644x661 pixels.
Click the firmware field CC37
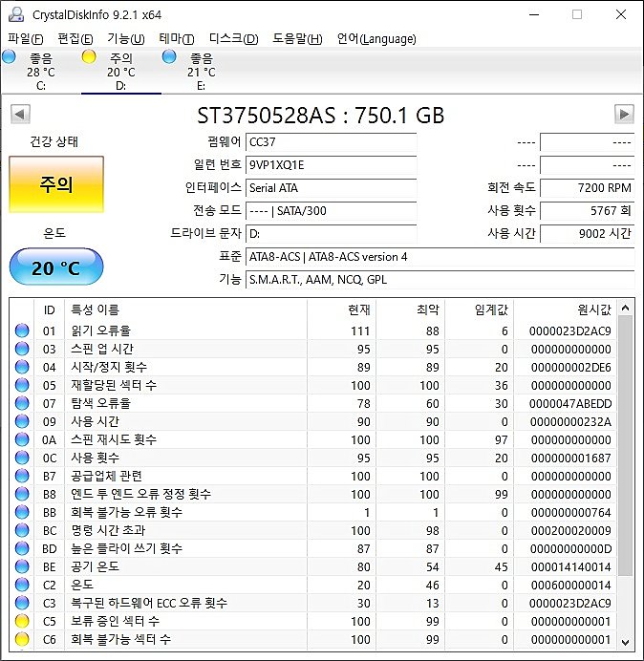[x=331, y=142]
